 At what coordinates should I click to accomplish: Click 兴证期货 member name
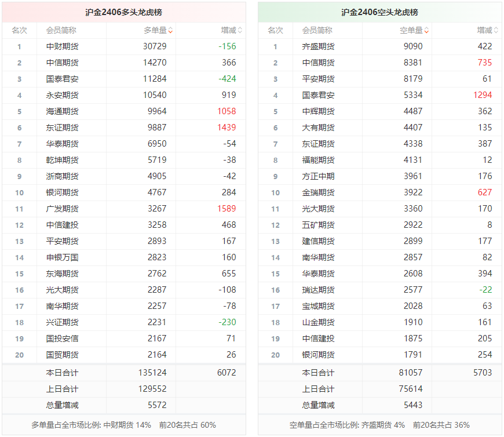tap(62, 322)
